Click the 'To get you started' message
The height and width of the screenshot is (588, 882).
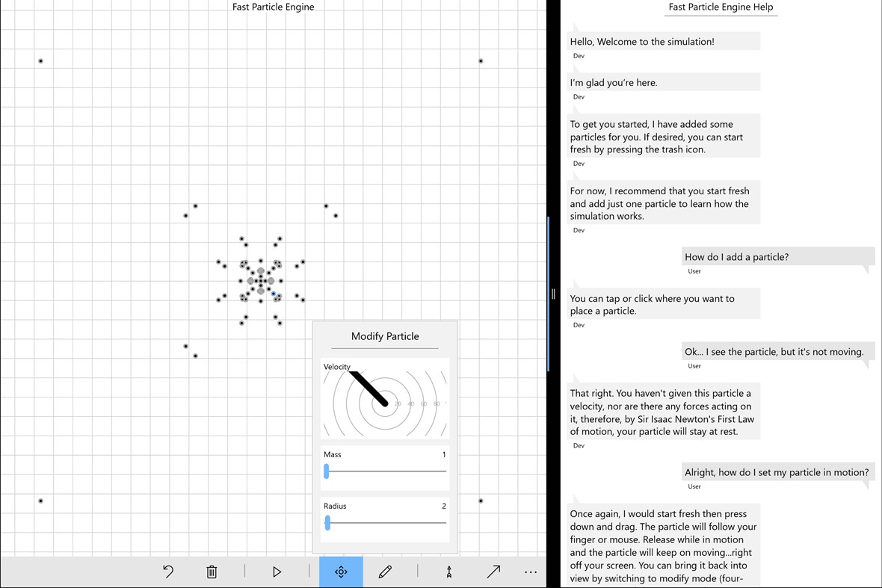pos(664,136)
